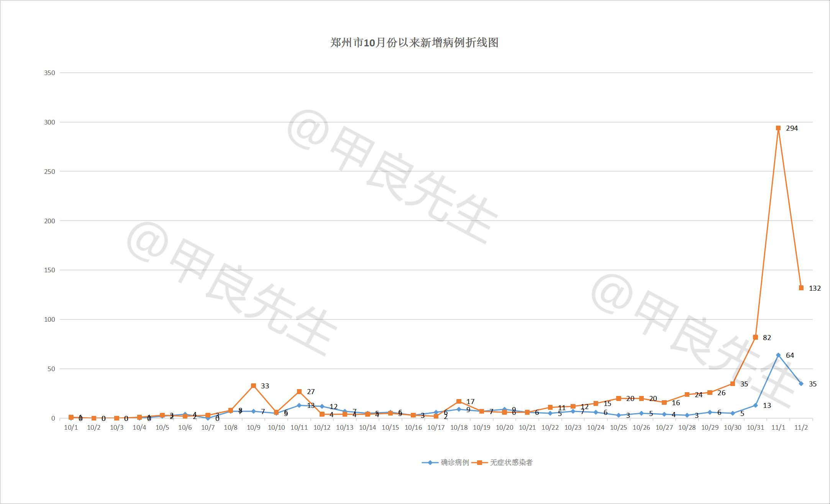
Task: Click the x-axis date 10/20
Action: click(505, 428)
